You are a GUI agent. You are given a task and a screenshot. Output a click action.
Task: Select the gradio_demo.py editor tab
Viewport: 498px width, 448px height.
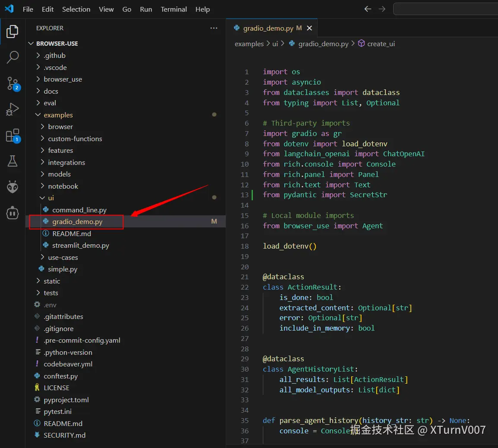pyautogui.click(x=268, y=28)
